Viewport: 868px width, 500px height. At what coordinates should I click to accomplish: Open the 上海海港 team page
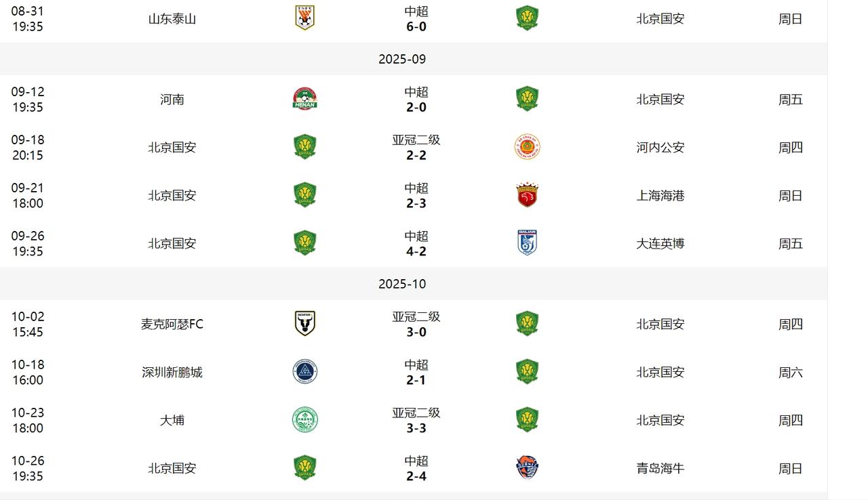tap(660, 196)
